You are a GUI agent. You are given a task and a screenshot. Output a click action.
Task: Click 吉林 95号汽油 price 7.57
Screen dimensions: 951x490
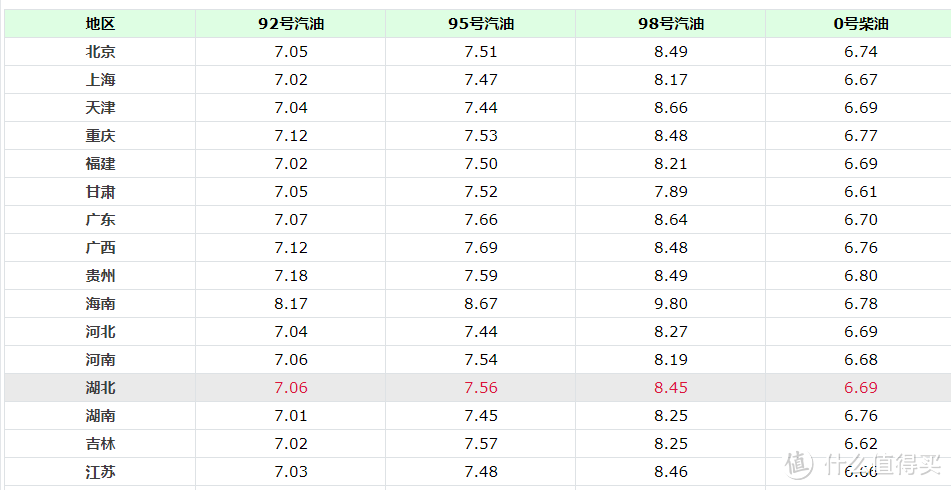pyautogui.click(x=481, y=444)
